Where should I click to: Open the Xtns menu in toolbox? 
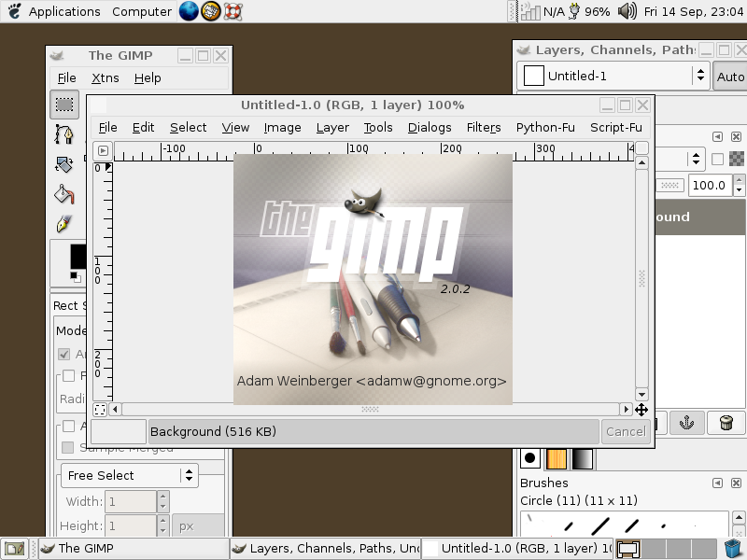click(106, 77)
